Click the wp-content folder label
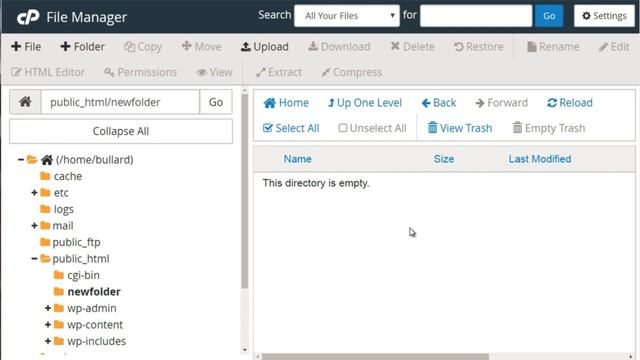Image resolution: width=640 pixels, height=360 pixels. (95, 325)
